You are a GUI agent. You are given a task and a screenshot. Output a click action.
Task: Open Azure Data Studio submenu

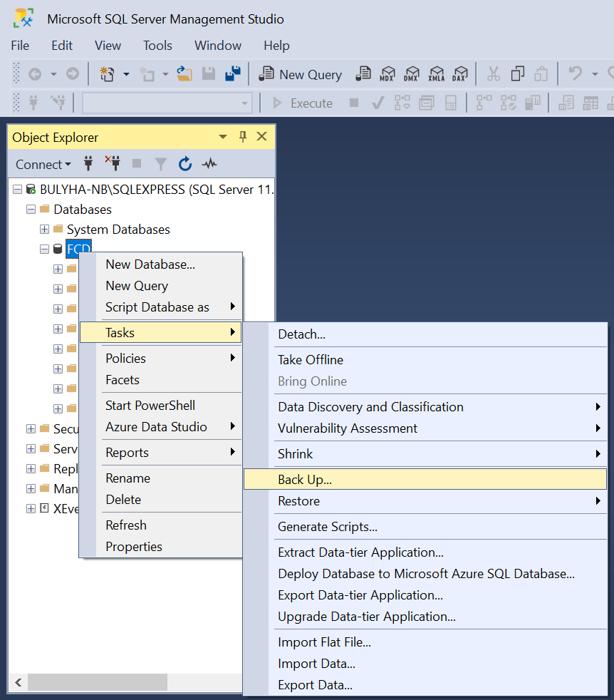(161, 427)
